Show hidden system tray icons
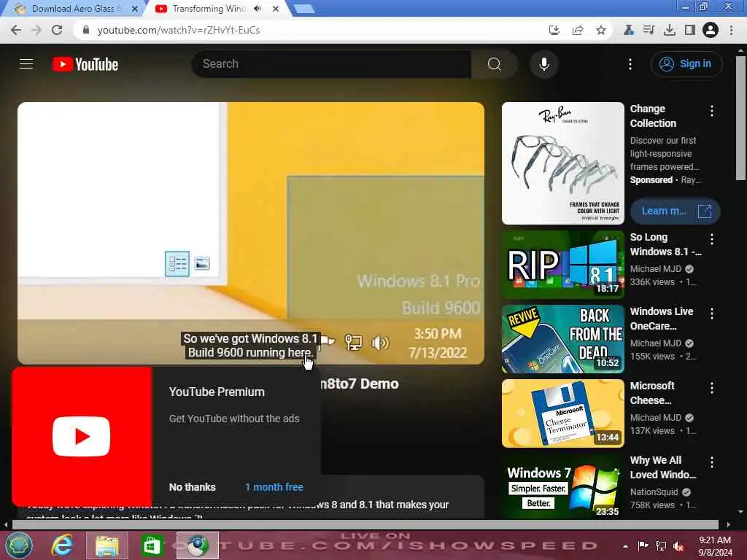Screen dimensions: 747x560 tap(625, 546)
